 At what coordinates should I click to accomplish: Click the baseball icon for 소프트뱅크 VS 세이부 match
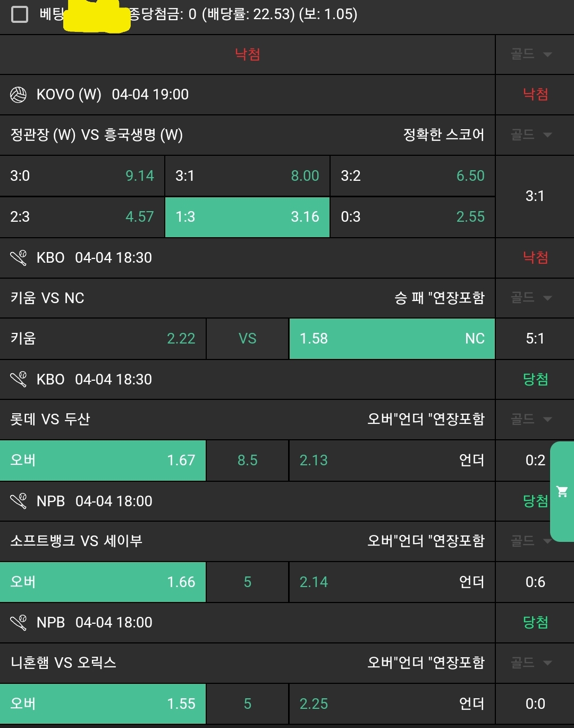(x=18, y=501)
